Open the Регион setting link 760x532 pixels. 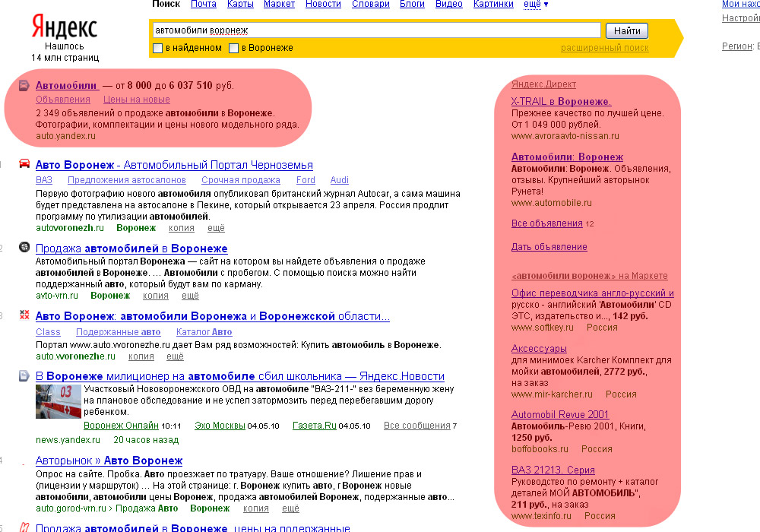(737, 46)
